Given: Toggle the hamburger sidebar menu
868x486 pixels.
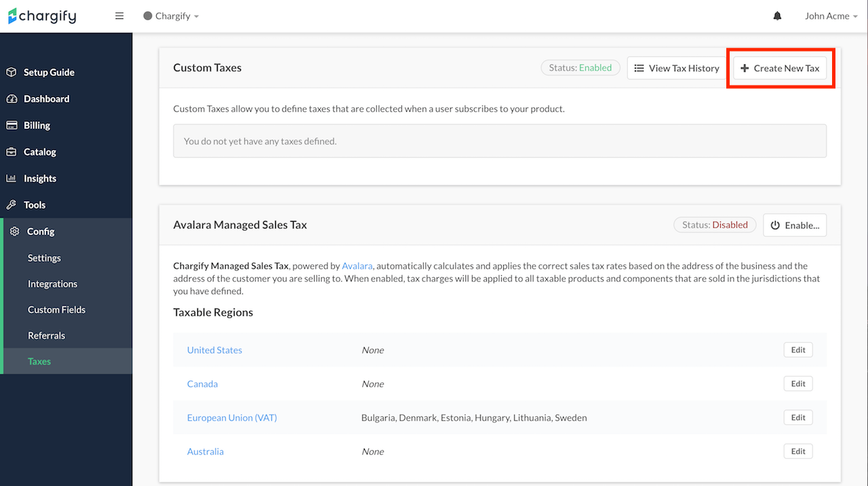Looking at the screenshot, I should point(119,16).
